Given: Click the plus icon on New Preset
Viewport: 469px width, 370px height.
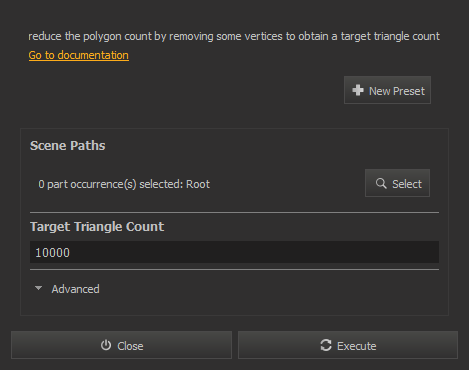Looking at the screenshot, I should (x=358, y=90).
